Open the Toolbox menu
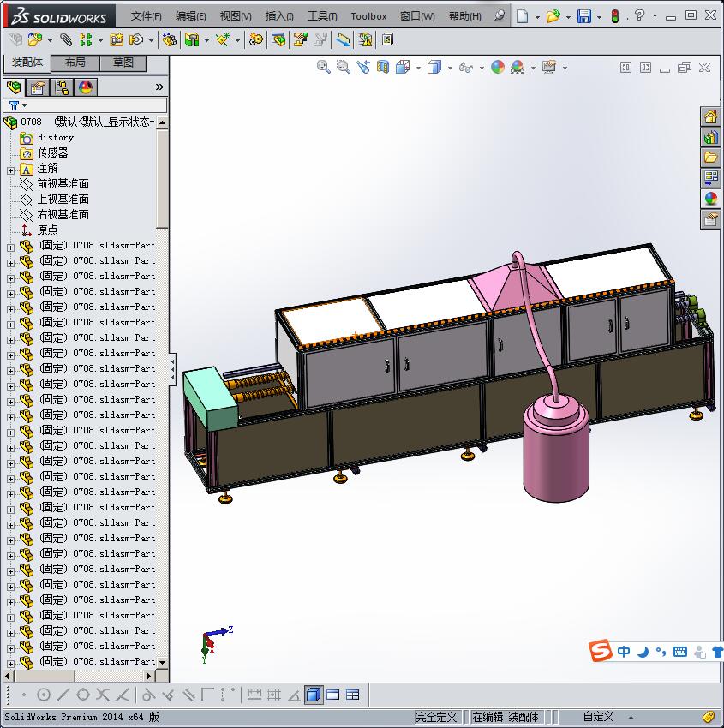Screen dimensions: 724x728 tap(368, 16)
